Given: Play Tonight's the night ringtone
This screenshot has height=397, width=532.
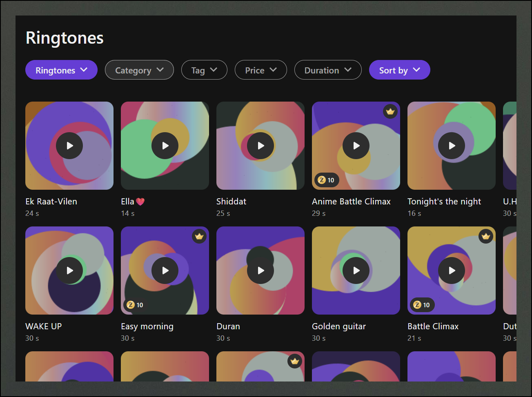Looking at the screenshot, I should pos(452,146).
